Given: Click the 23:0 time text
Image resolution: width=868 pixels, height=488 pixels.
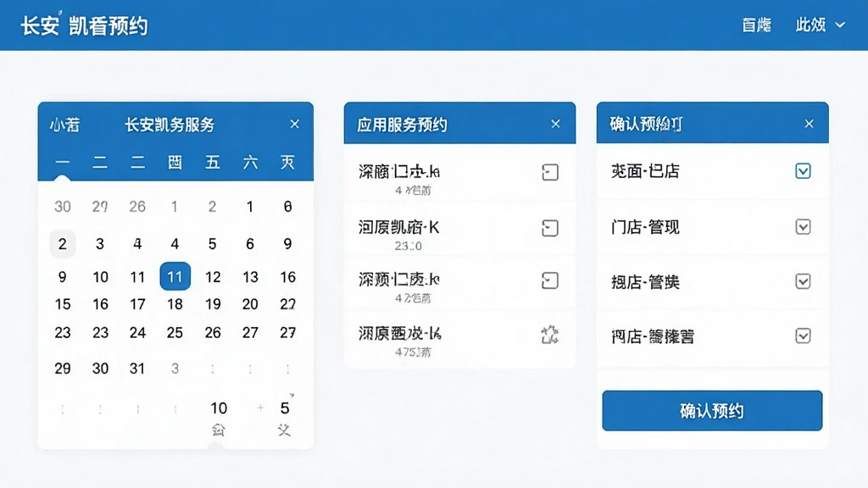Looking at the screenshot, I should point(408,246).
